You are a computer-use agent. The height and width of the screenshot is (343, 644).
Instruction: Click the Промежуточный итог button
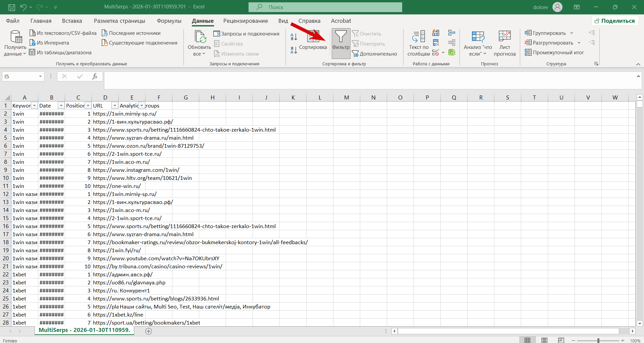coord(554,52)
